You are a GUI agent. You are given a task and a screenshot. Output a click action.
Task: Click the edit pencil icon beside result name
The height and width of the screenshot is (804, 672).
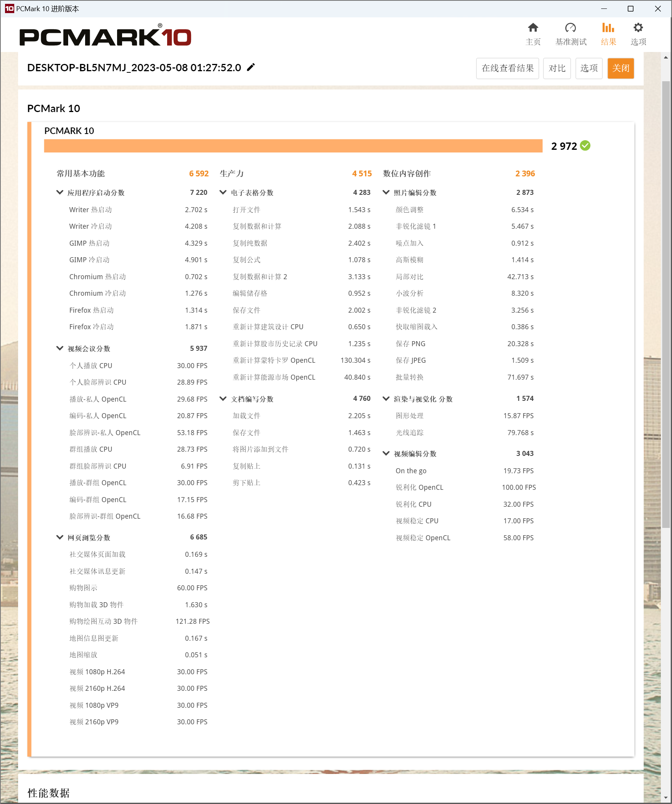click(251, 67)
